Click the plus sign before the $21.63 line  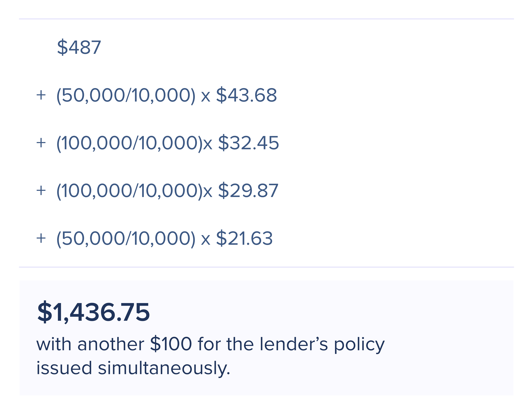[41, 238]
